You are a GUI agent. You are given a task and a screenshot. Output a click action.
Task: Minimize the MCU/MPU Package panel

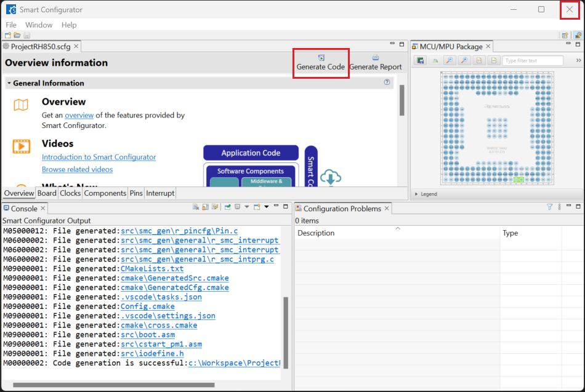pyautogui.click(x=568, y=44)
